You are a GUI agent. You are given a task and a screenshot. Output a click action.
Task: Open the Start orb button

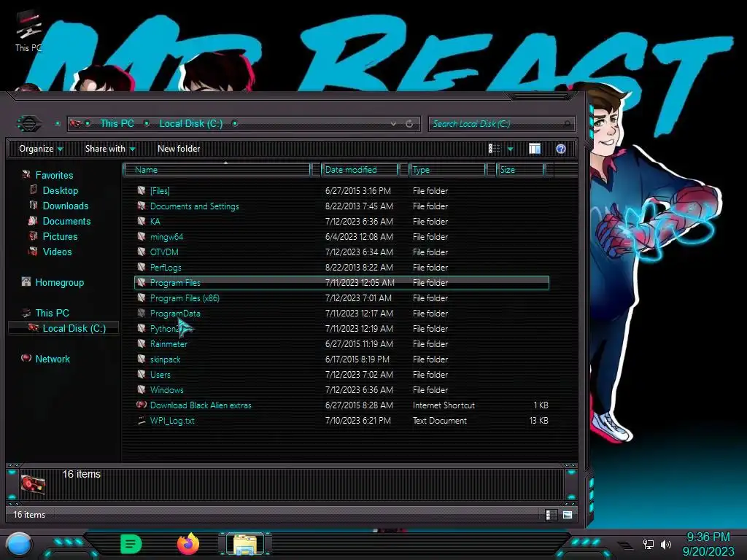pyautogui.click(x=19, y=545)
